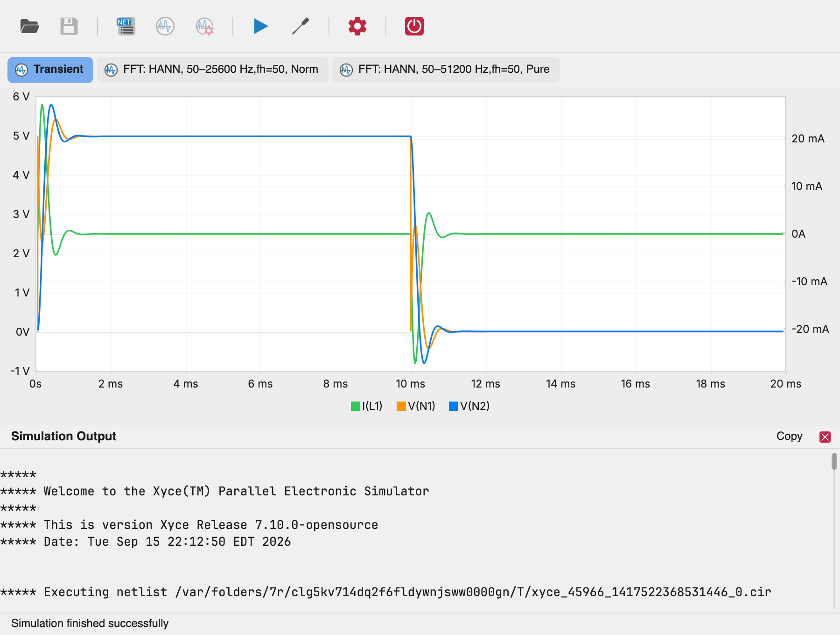Image resolution: width=840 pixels, height=635 pixels.
Task: Open waveform settings icon with gear
Action: coord(204,26)
